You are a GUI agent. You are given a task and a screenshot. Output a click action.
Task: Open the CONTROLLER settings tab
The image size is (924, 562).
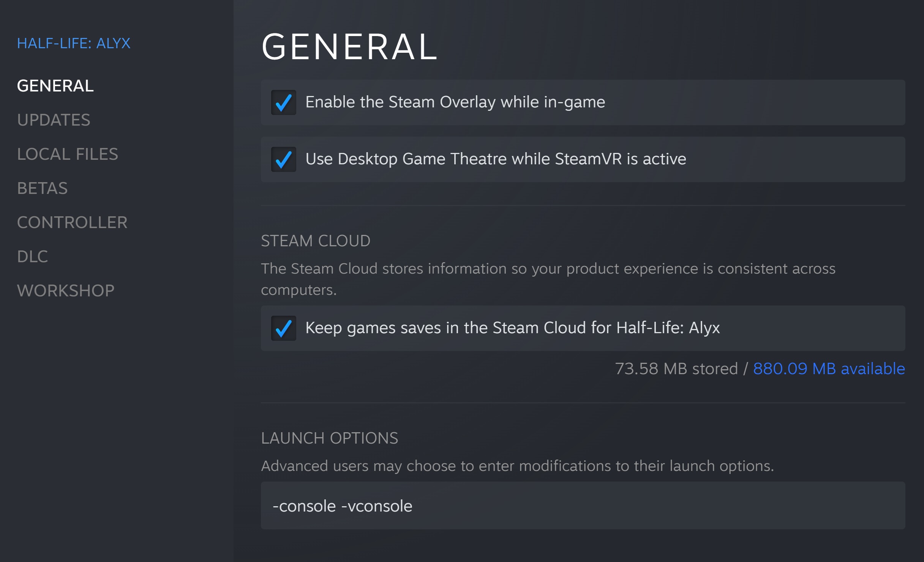72,222
